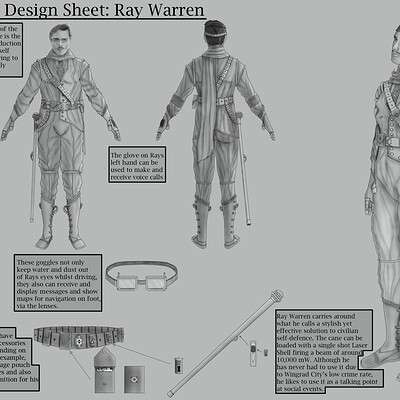Click the left lens of the goggles
This screenshot has height=400, width=400.
point(126,283)
